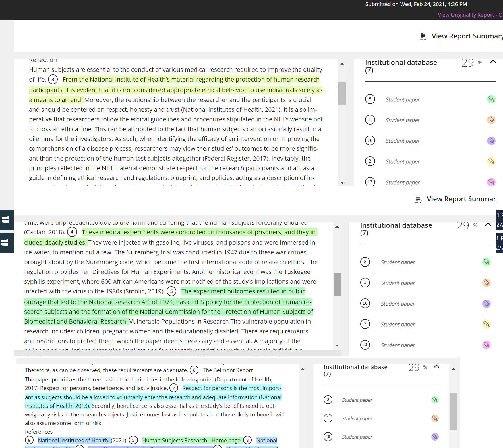Click highlighted reference 'National Institutes of Health.'

pyautogui.click(x=74, y=440)
